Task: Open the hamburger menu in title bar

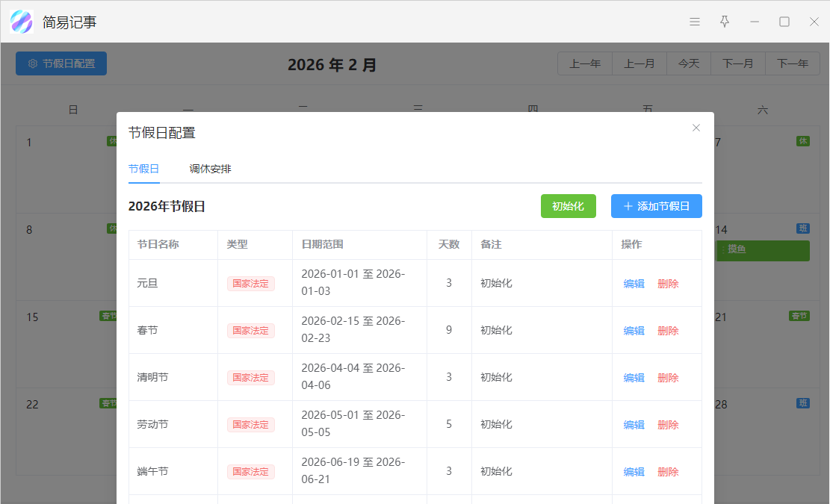Action: point(695,22)
